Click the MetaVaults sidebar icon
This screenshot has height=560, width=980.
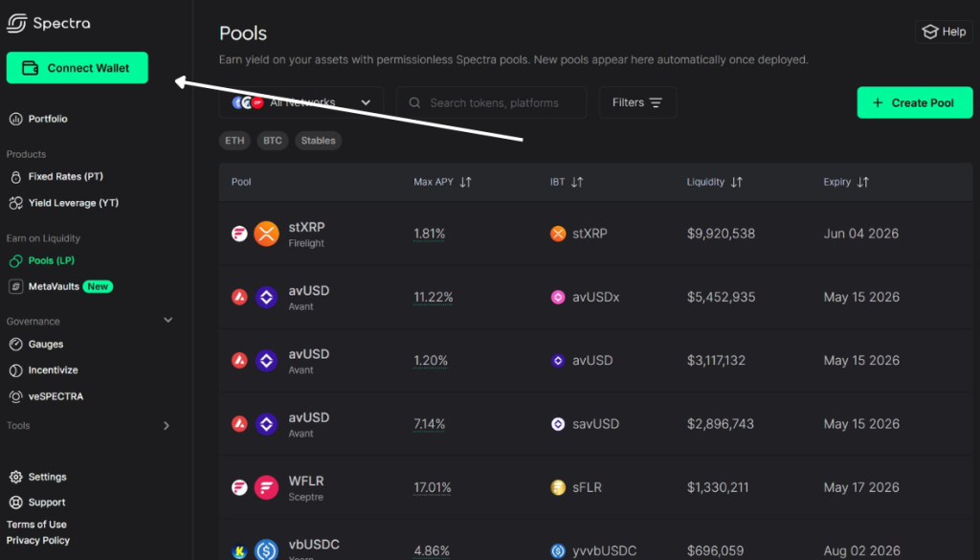pyautogui.click(x=15, y=286)
